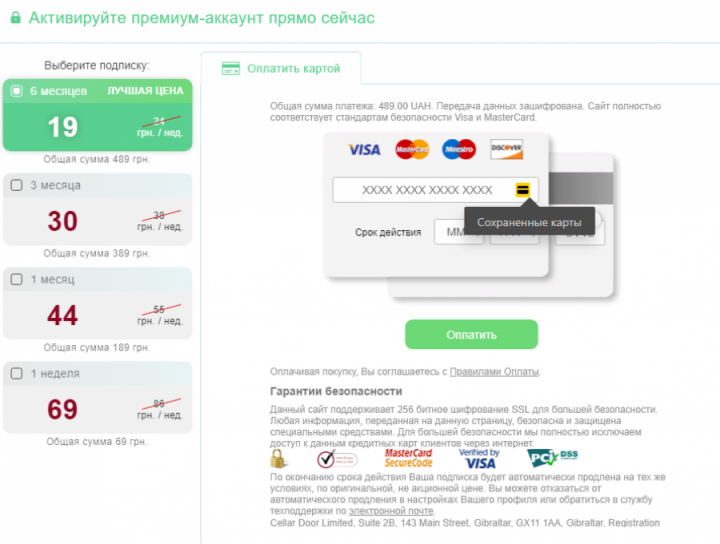Follow the 'электронной почте' link
This screenshot has height=544, width=720.
[376, 510]
